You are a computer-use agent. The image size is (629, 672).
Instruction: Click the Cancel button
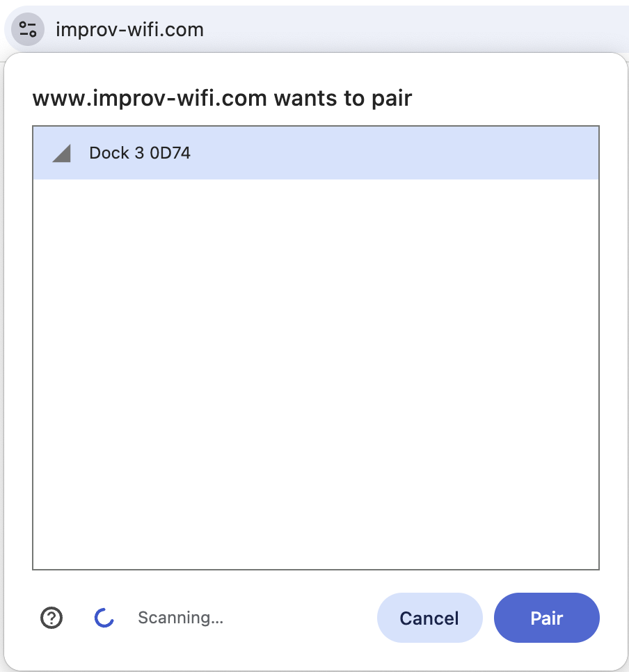click(429, 618)
